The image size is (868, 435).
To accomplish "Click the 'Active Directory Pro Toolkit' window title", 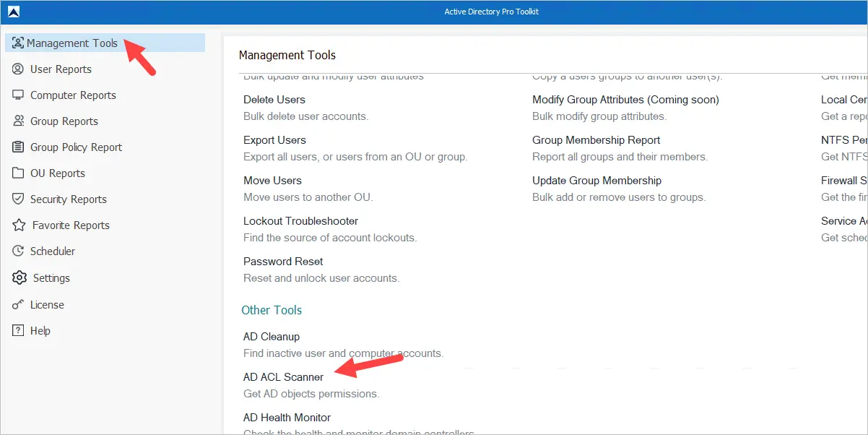I will coord(492,12).
